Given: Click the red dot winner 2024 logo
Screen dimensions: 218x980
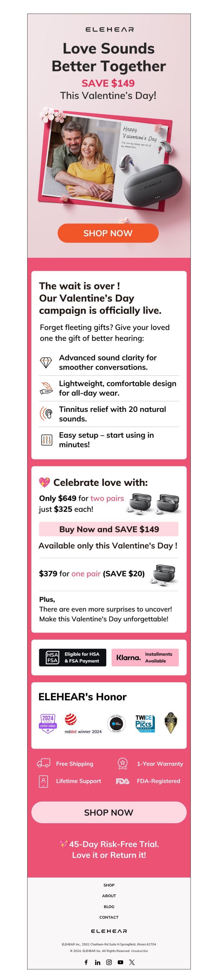Looking at the screenshot, I should [83, 724].
